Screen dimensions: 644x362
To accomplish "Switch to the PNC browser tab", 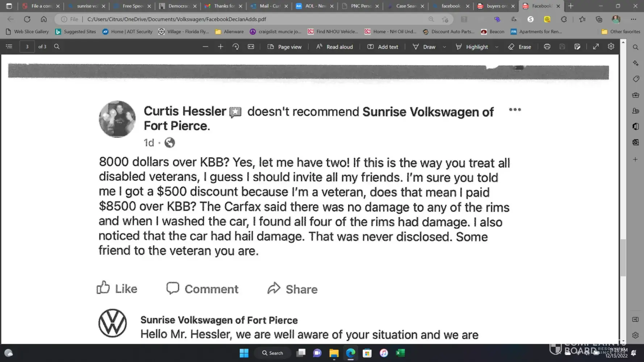I will point(360,6).
